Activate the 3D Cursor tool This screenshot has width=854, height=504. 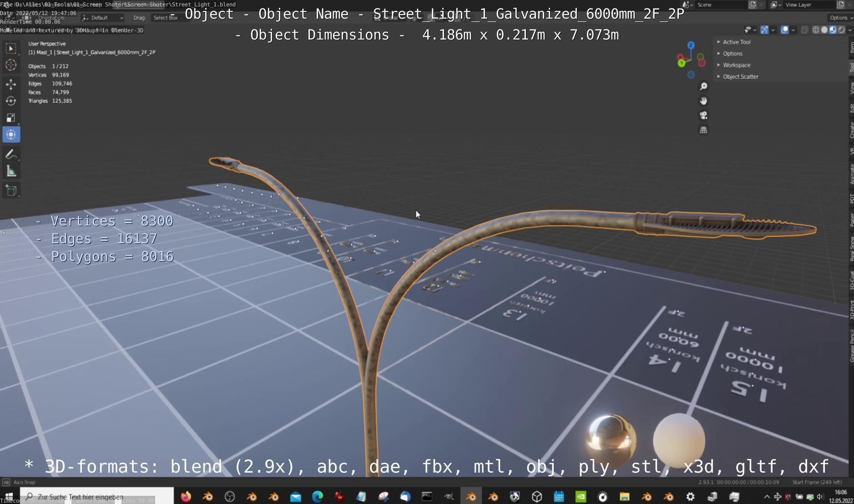(x=11, y=65)
